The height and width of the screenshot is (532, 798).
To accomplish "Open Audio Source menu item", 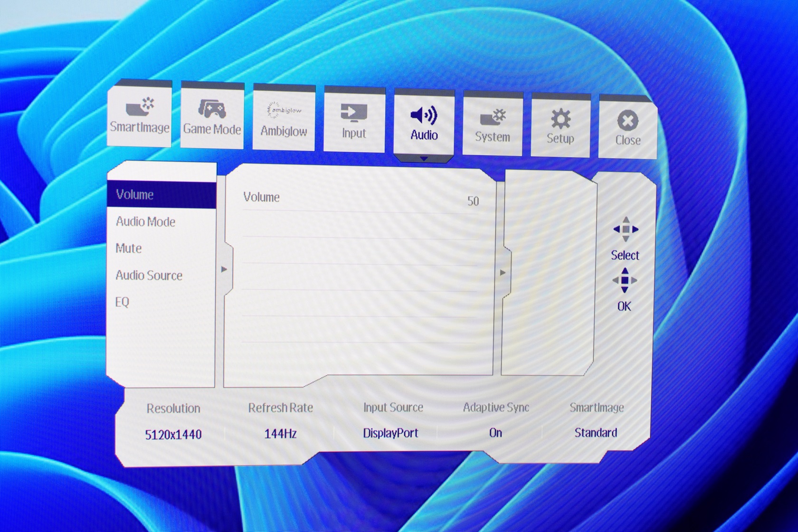I will (149, 275).
